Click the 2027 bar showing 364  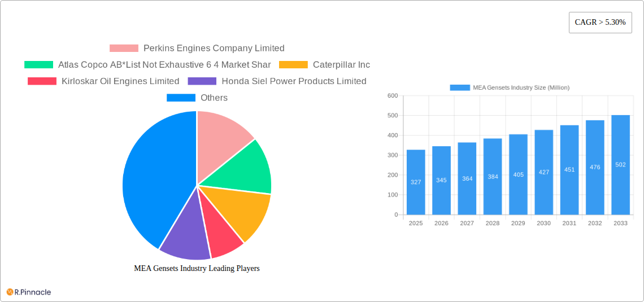(x=467, y=178)
